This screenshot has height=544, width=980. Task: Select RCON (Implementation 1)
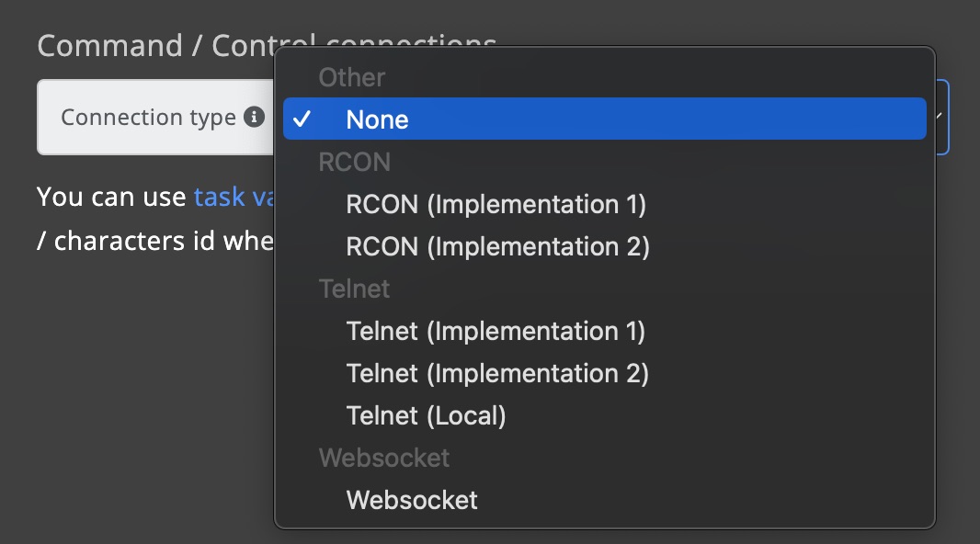click(496, 204)
